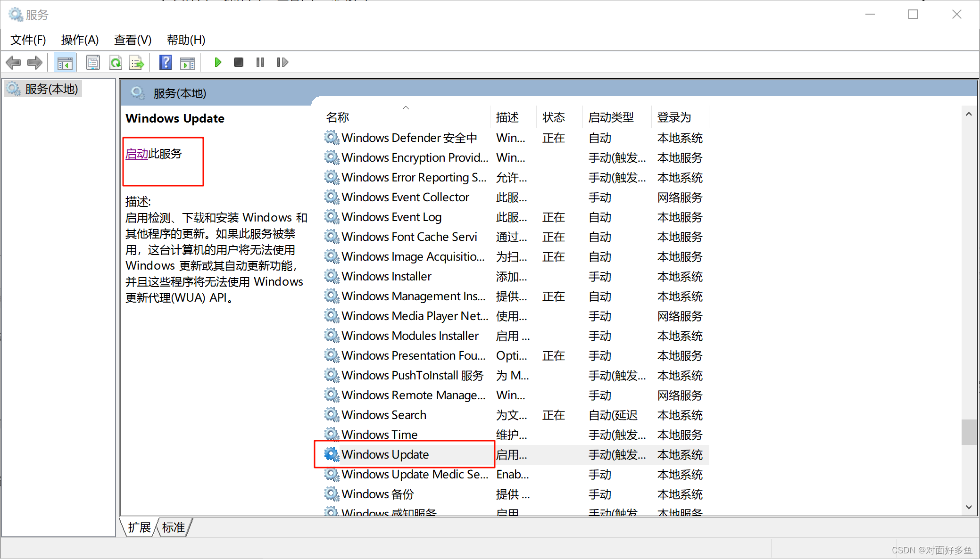This screenshot has height=559, width=980.
Task: Click the scrollbar down arrow in services list
Action: [969, 508]
